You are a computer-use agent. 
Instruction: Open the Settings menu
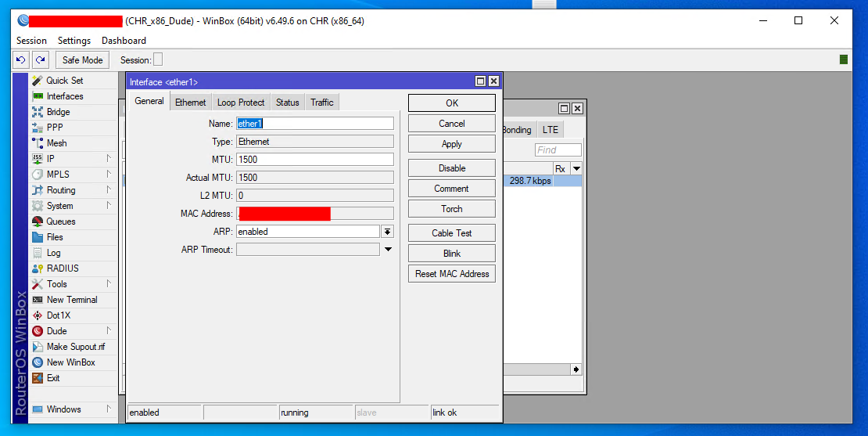[x=74, y=41]
